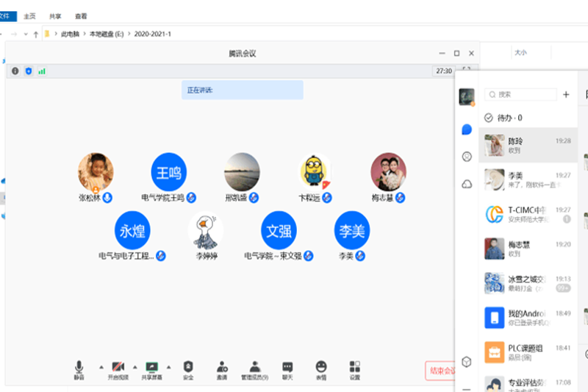Open the contacts icon in chat sidebar
This screenshot has height=392, width=588.
467,157
